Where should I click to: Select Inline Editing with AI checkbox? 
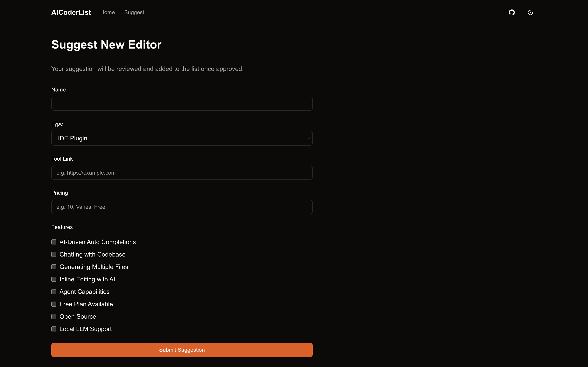pos(54,279)
